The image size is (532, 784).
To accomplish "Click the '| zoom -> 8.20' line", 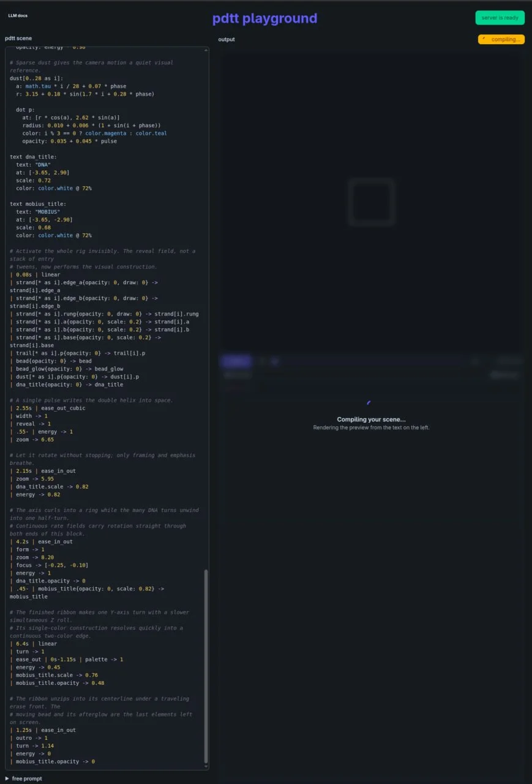I will coord(32,558).
